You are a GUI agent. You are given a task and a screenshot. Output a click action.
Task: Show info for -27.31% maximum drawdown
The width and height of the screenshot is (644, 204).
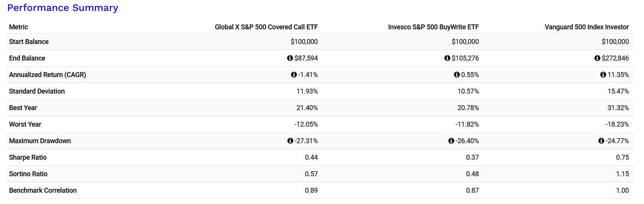coord(290,141)
